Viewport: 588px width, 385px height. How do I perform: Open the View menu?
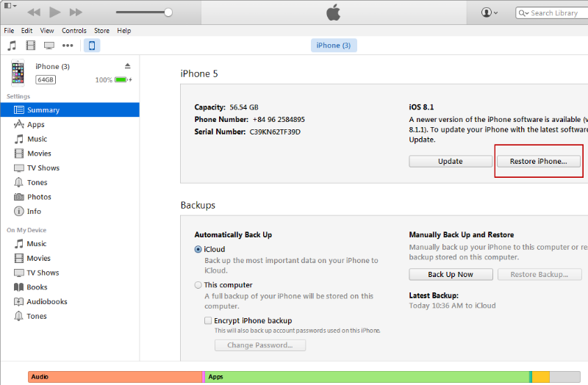[47, 31]
